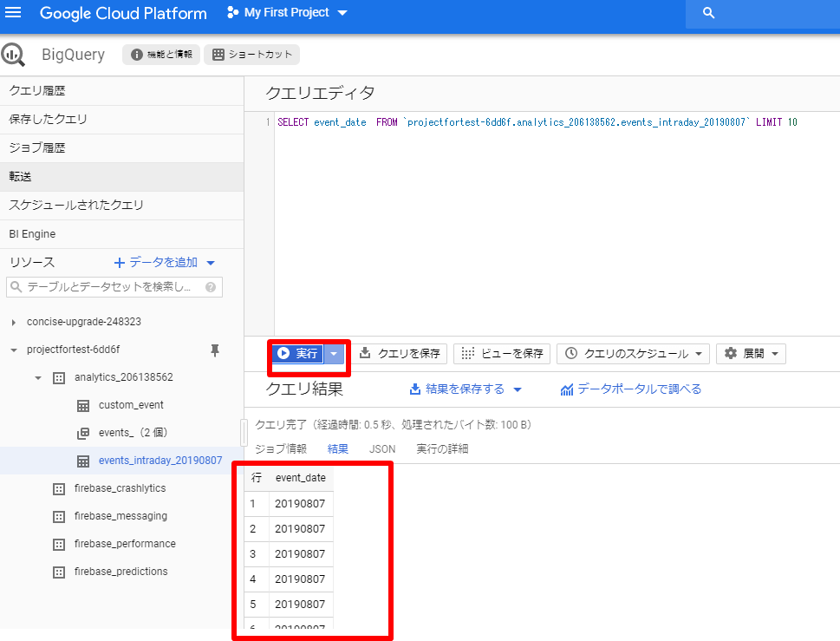This screenshot has height=641, width=840.
Task: Open the 機能と情報 info button
Action: [160, 54]
